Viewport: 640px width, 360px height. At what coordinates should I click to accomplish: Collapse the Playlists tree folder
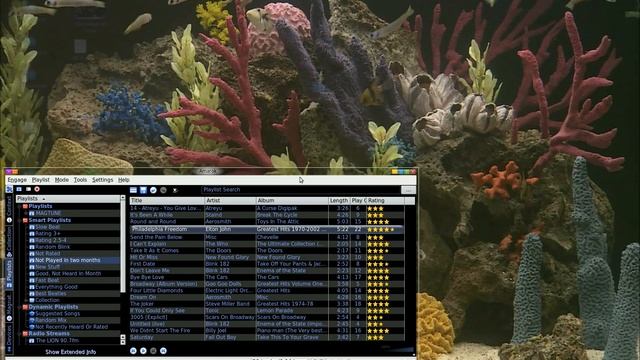pyautogui.click(x=19, y=207)
